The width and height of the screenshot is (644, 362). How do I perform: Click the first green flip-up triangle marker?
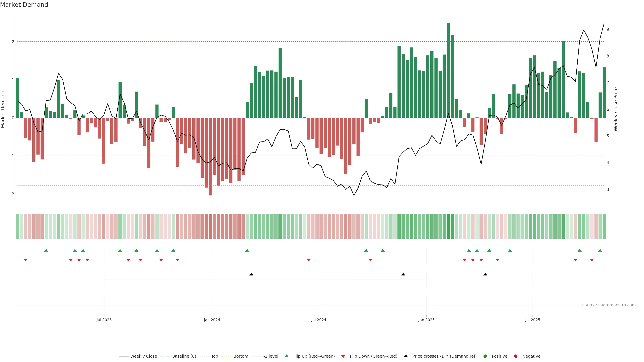46,250
